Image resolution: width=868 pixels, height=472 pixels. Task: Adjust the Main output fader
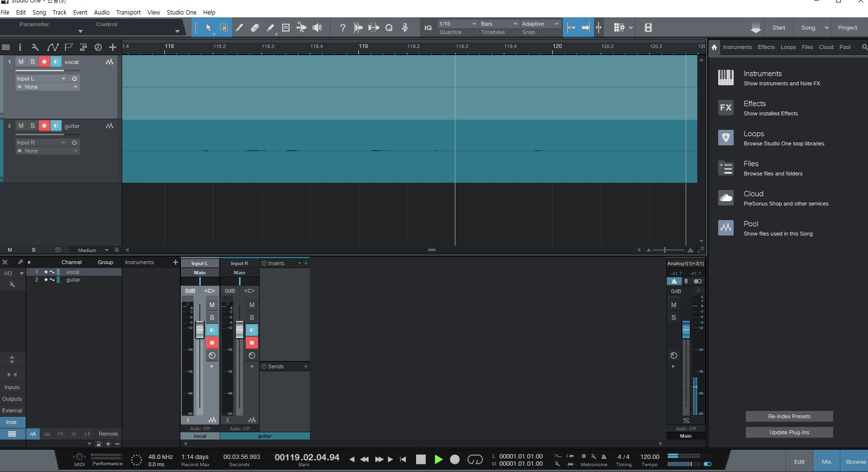686,330
